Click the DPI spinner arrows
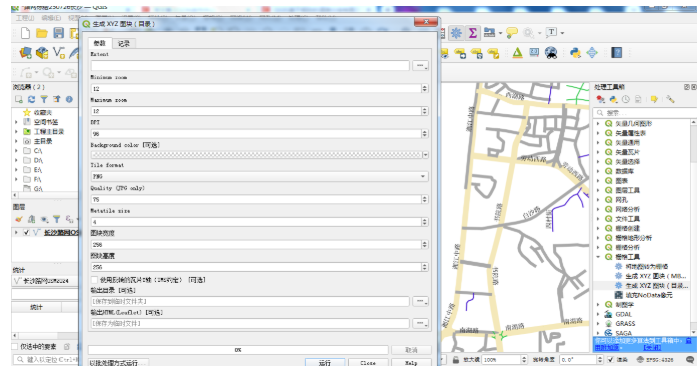 pos(424,133)
